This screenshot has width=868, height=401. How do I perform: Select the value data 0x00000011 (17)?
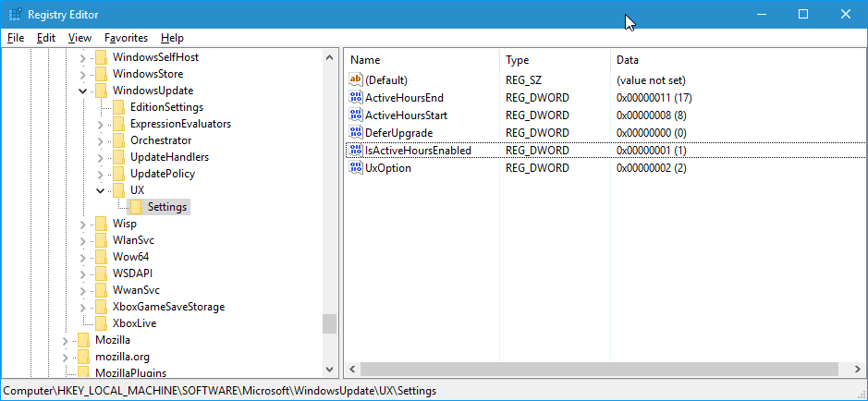pos(654,98)
